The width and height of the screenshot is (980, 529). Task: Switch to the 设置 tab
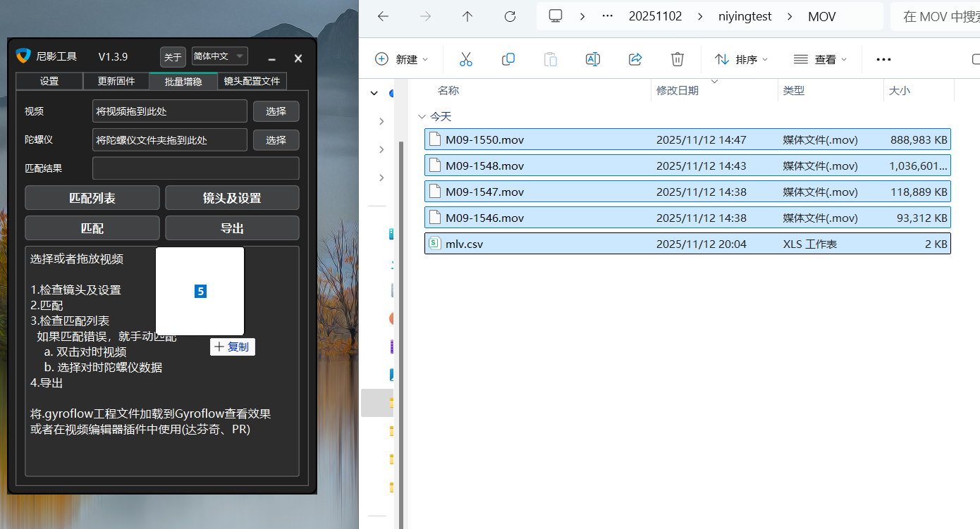(49, 81)
